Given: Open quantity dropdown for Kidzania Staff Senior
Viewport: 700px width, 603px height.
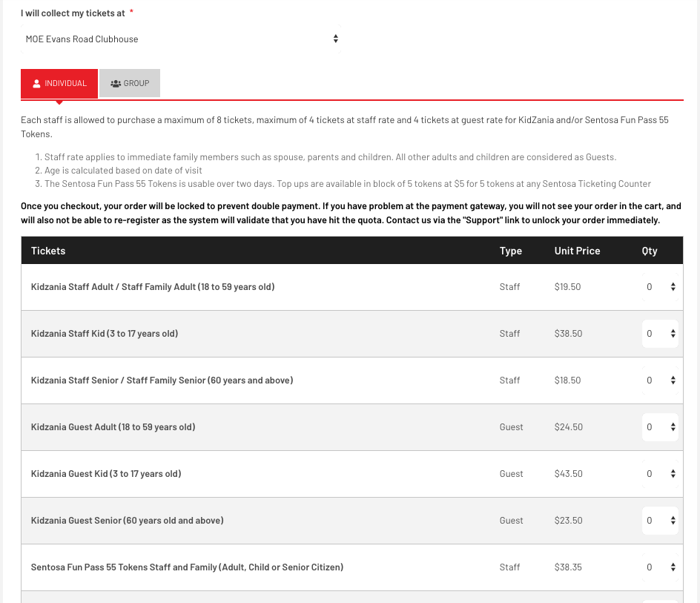Looking at the screenshot, I should point(660,380).
